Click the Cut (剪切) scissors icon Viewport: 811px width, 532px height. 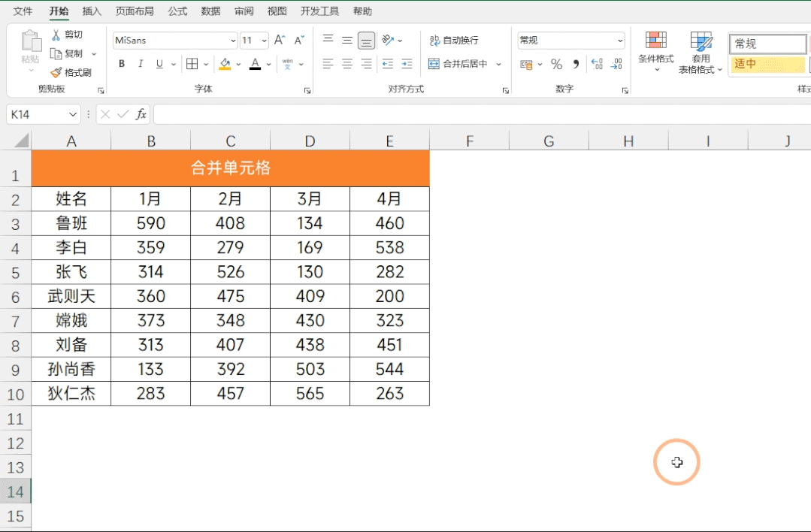click(x=56, y=35)
